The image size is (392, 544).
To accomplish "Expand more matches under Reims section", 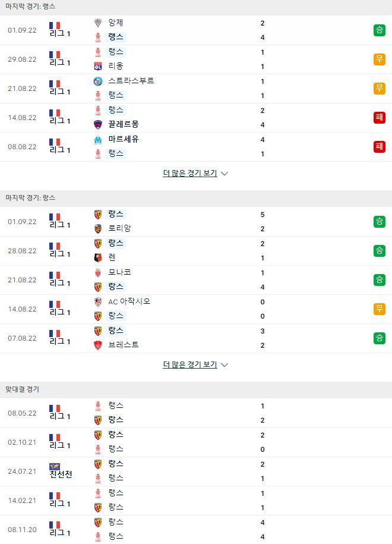I will point(190,173).
